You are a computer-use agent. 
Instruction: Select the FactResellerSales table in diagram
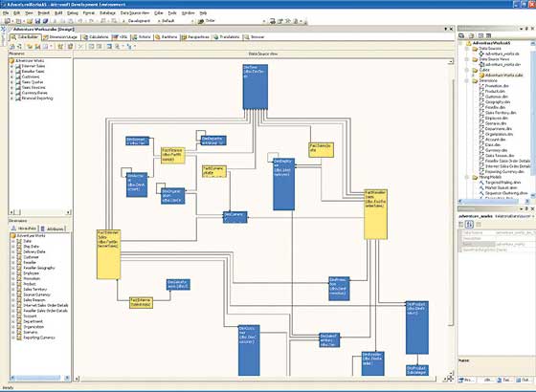(375, 214)
